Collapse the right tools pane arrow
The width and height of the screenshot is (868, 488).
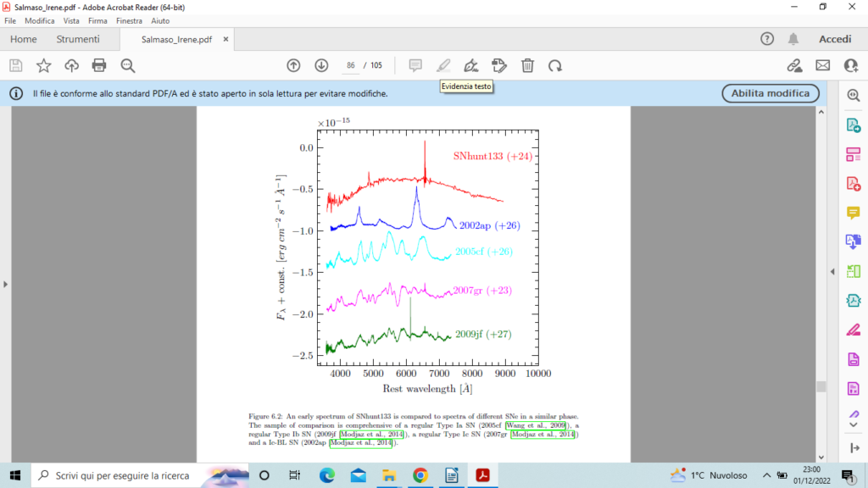coord(832,272)
